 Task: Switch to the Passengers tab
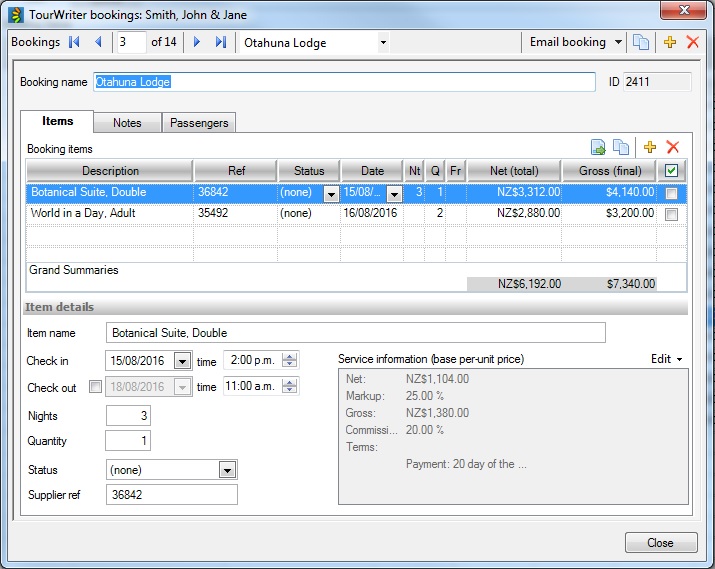(199, 123)
